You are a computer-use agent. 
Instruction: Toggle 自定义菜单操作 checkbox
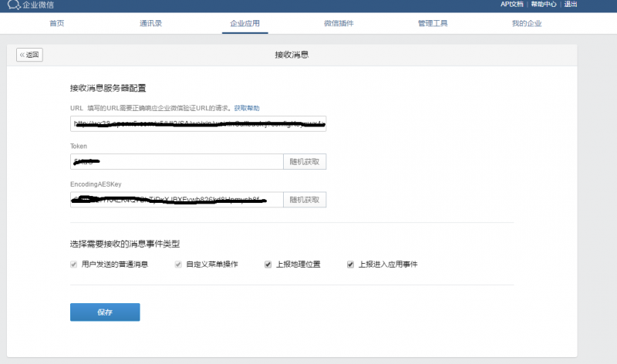point(178,265)
